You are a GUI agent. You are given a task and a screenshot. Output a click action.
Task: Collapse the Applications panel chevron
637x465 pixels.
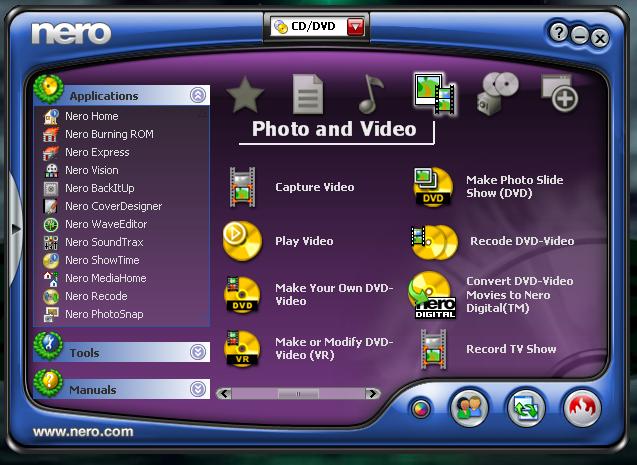(x=198, y=95)
